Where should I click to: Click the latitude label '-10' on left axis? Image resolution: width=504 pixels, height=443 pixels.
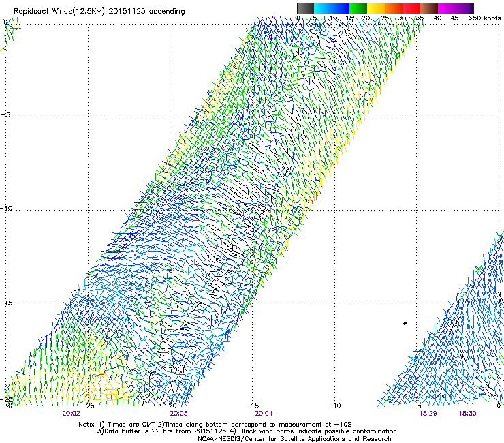[x=6, y=208]
